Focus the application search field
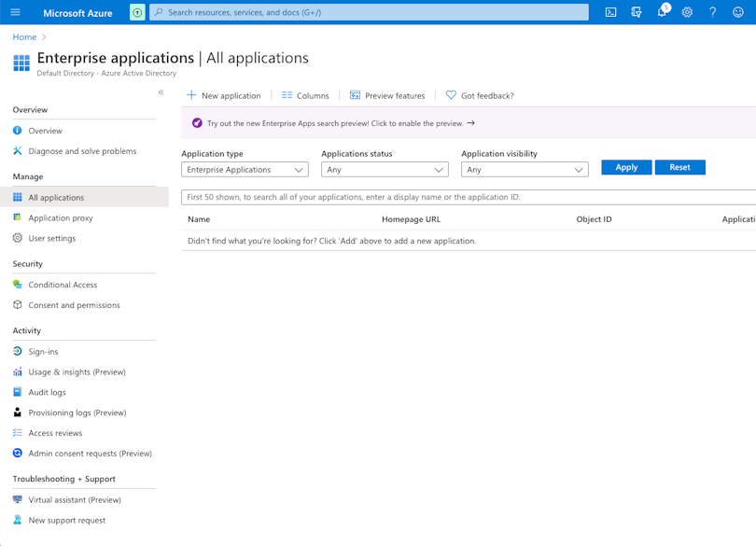 [x=469, y=197]
